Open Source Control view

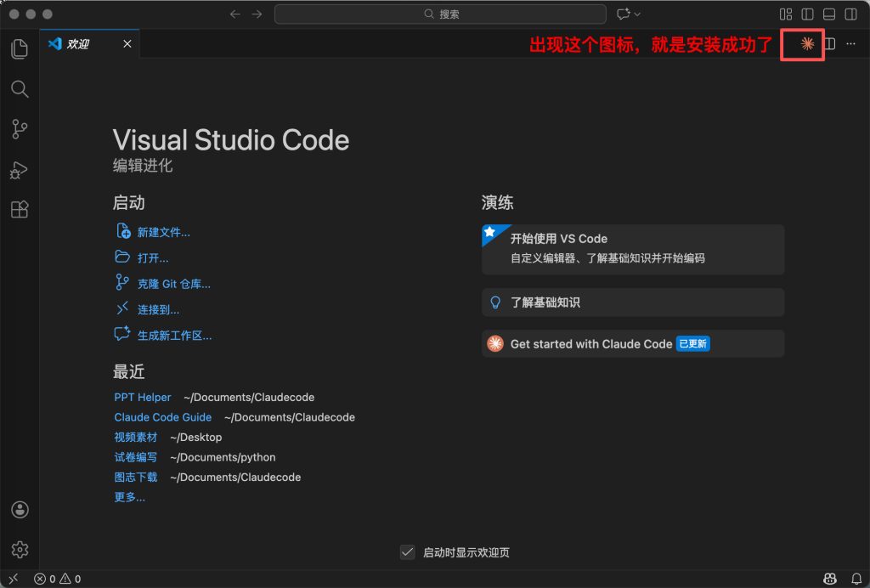point(19,129)
